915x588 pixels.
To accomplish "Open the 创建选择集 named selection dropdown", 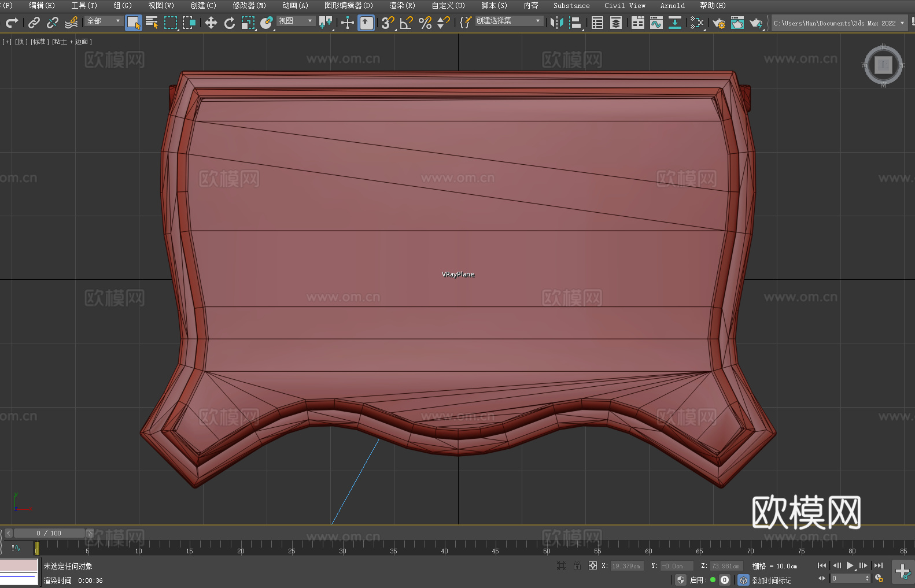I will point(508,21).
